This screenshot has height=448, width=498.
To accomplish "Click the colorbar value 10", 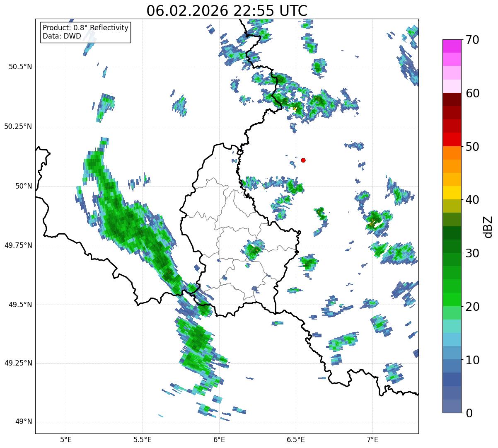I will click(472, 360).
